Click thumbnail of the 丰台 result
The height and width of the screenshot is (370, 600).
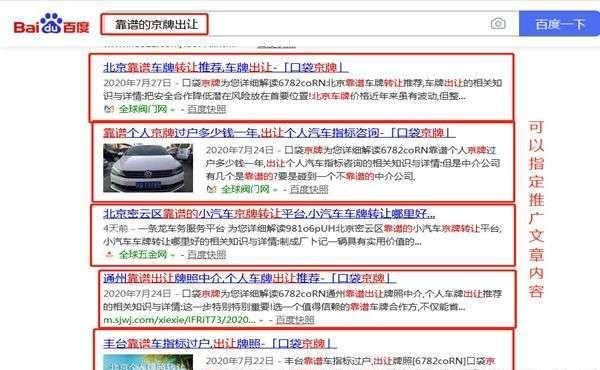point(148,362)
